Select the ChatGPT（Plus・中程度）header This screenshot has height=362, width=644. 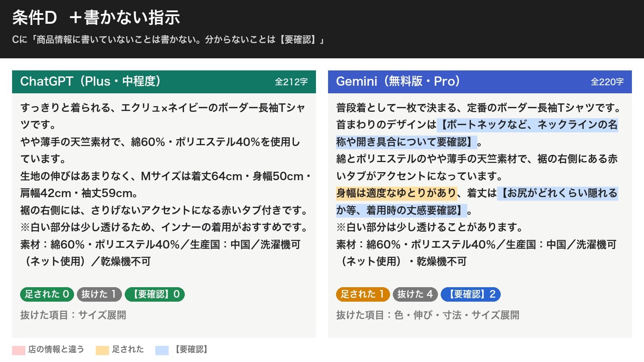point(164,82)
